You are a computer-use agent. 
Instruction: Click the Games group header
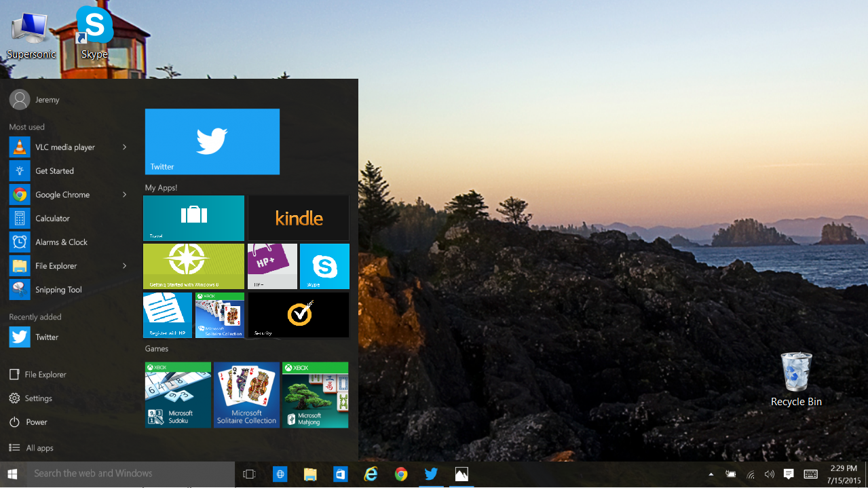pos(157,349)
